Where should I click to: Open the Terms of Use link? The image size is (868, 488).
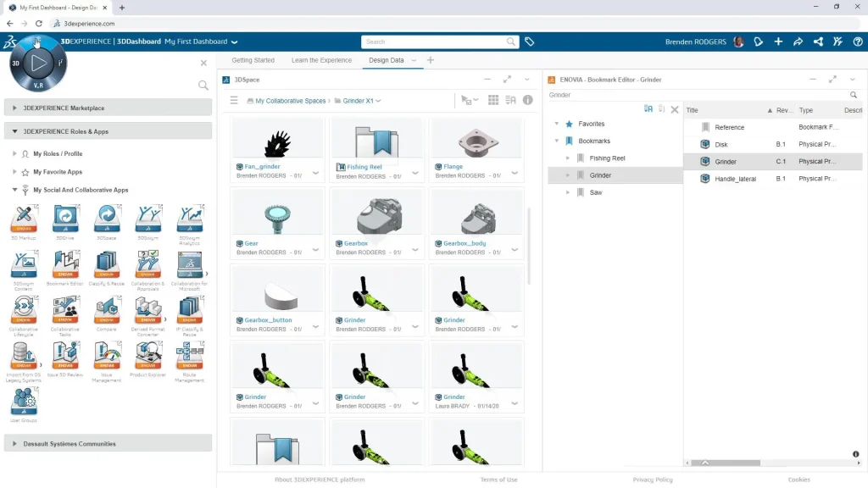pos(498,480)
